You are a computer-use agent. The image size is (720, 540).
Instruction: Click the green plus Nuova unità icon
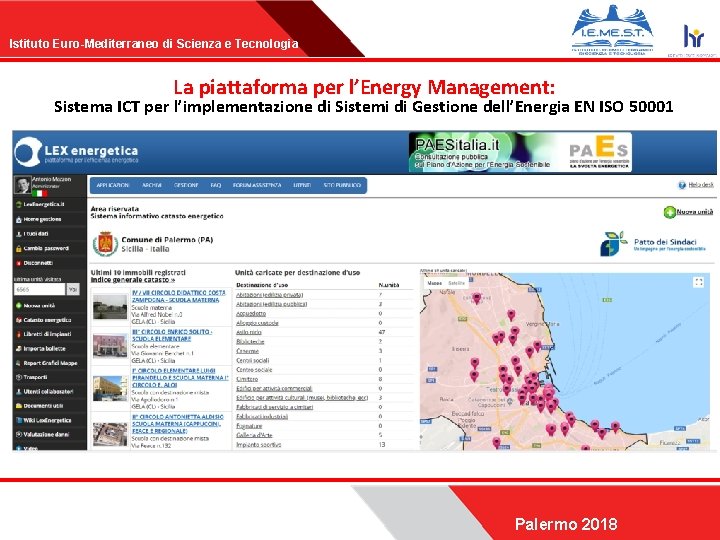tap(669, 212)
